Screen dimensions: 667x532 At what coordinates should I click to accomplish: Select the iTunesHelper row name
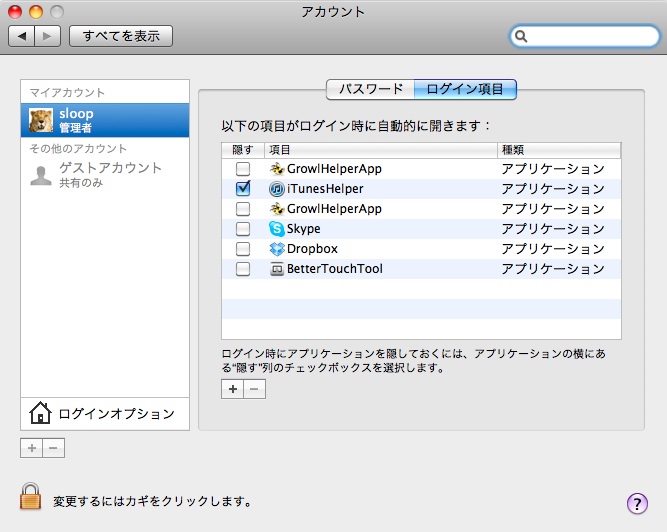point(325,189)
